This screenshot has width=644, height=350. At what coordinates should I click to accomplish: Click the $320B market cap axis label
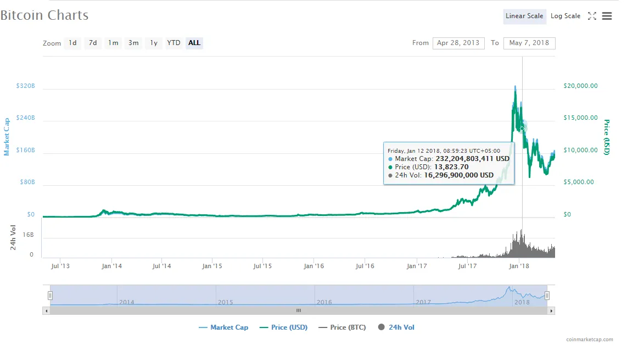tap(25, 86)
